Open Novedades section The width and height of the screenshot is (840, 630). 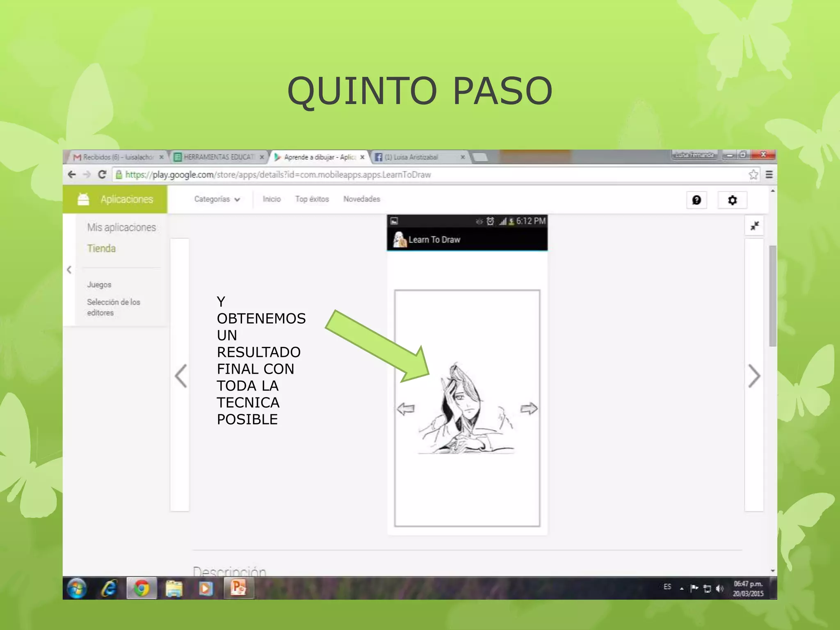pyautogui.click(x=362, y=199)
